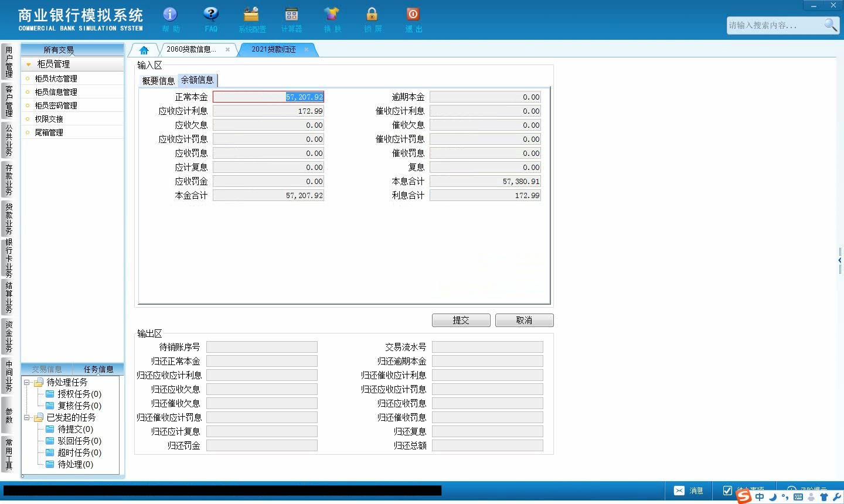Collapse the 待处理任务 tree node
The image size is (844, 504).
pos(27,382)
